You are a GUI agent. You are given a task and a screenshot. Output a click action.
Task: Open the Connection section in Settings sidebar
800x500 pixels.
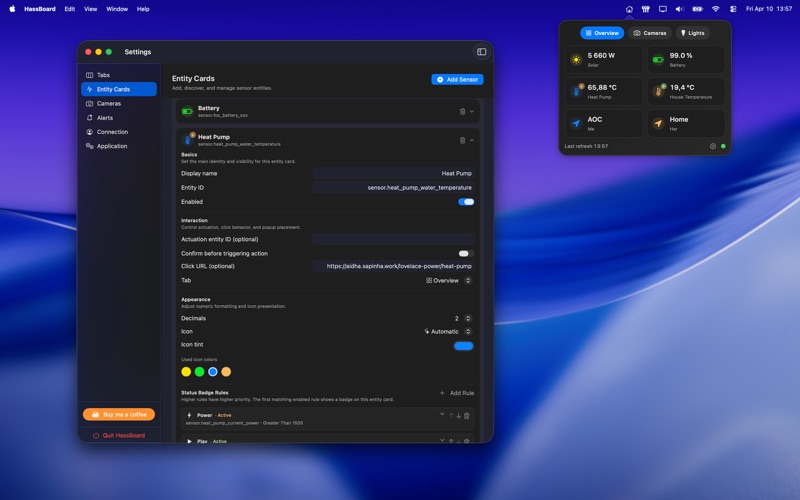pos(119,132)
